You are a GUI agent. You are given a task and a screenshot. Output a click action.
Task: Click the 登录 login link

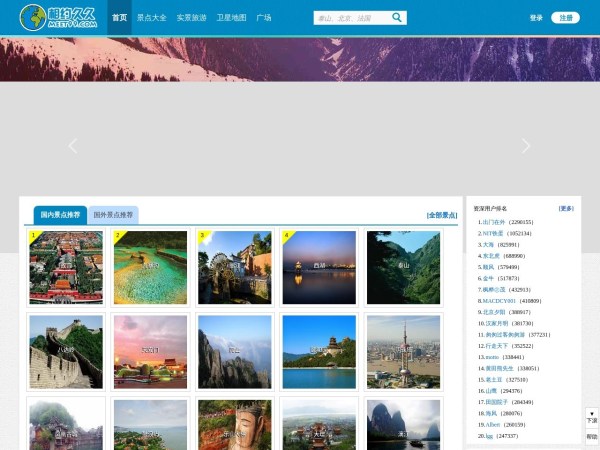click(x=536, y=18)
